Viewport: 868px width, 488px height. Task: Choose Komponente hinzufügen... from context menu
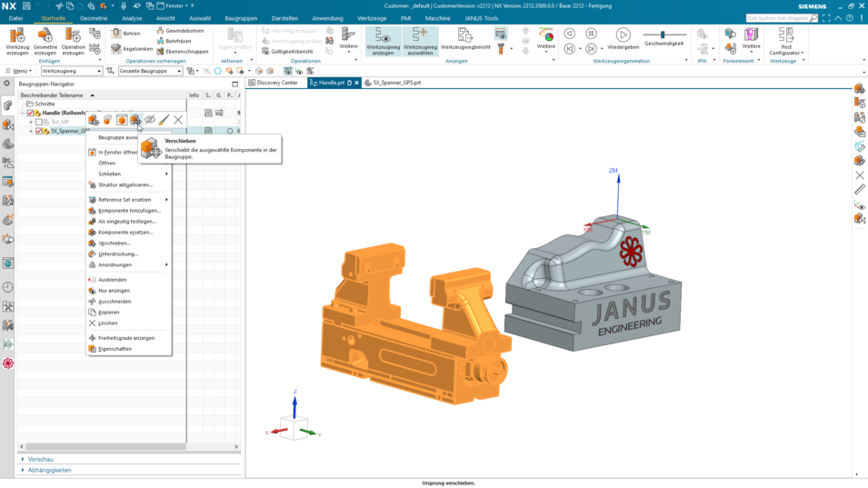point(129,211)
